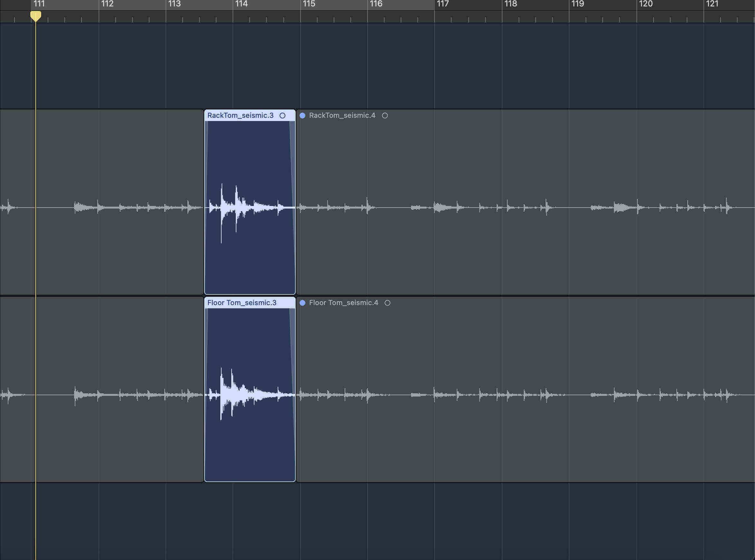Click bar 112 in the ruler
The image size is (755, 560).
tap(107, 4)
